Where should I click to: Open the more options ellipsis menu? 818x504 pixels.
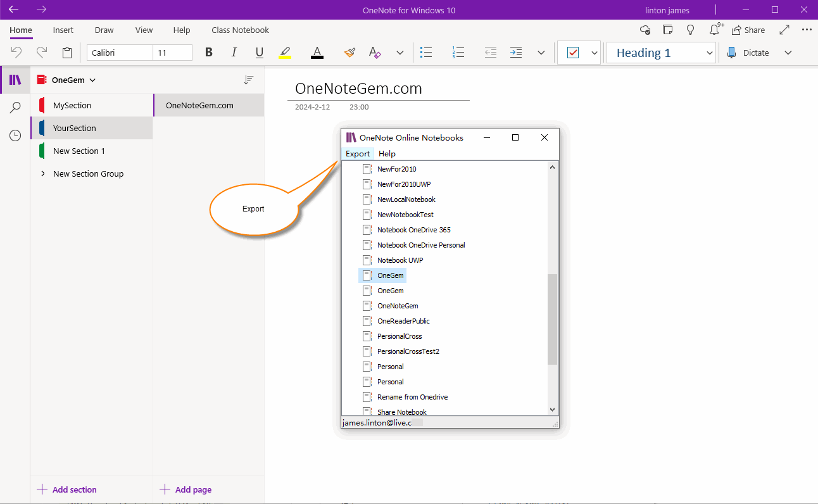click(x=807, y=30)
